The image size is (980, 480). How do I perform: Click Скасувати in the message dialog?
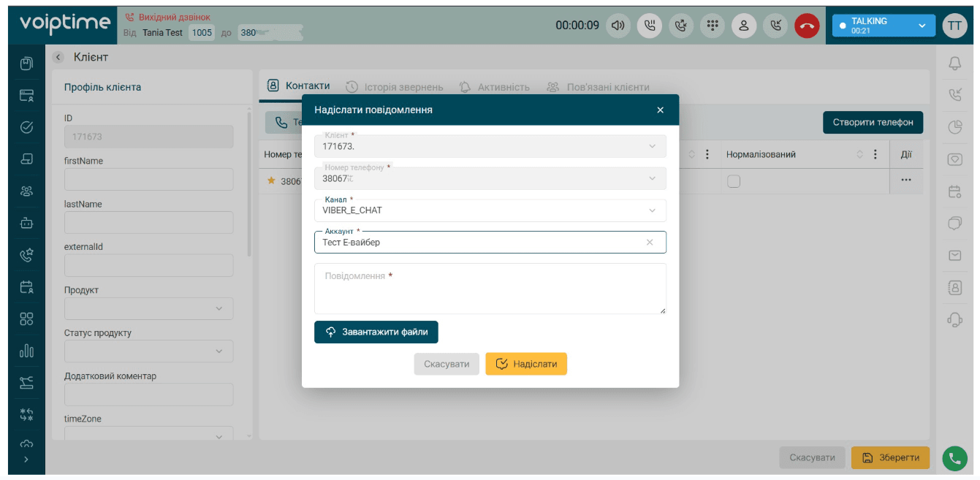pos(447,364)
